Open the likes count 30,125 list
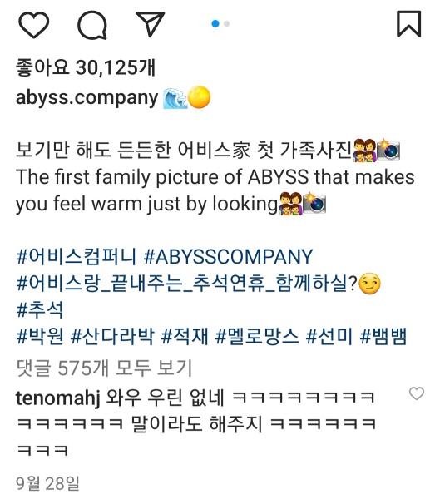This screenshot has width=435, height=504. click(x=86, y=67)
